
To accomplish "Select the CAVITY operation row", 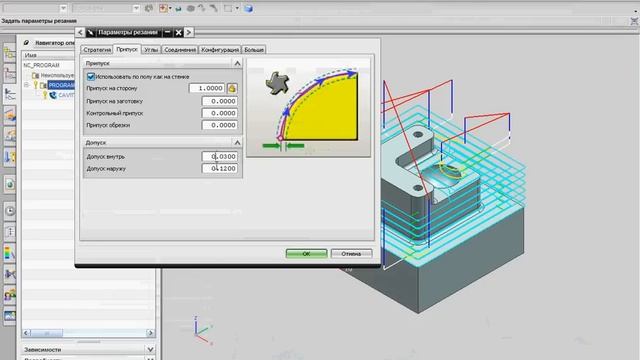I will point(62,95).
